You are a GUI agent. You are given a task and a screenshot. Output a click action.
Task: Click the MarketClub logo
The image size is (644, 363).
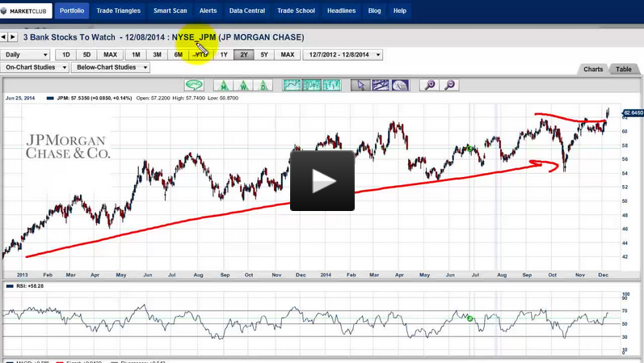[x=26, y=11]
